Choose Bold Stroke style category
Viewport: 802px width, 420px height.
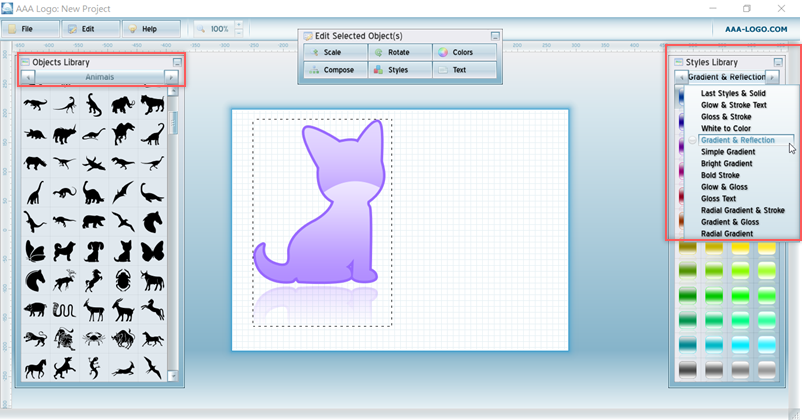[x=720, y=175]
